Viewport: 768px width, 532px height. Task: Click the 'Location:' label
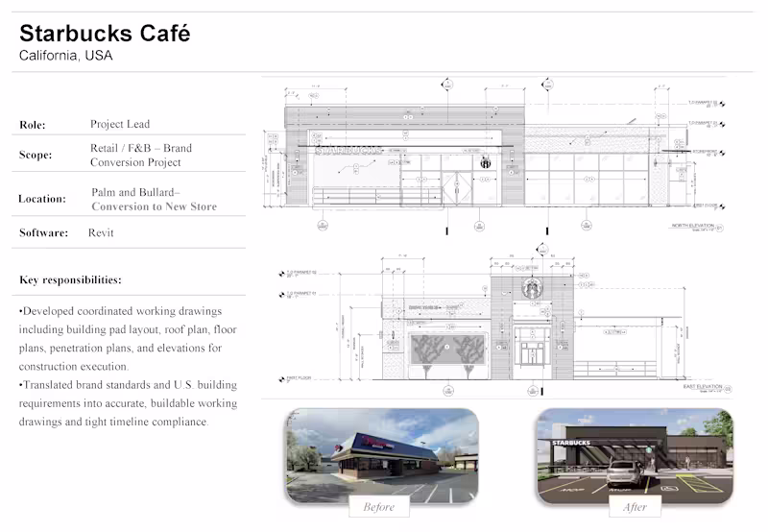click(42, 199)
